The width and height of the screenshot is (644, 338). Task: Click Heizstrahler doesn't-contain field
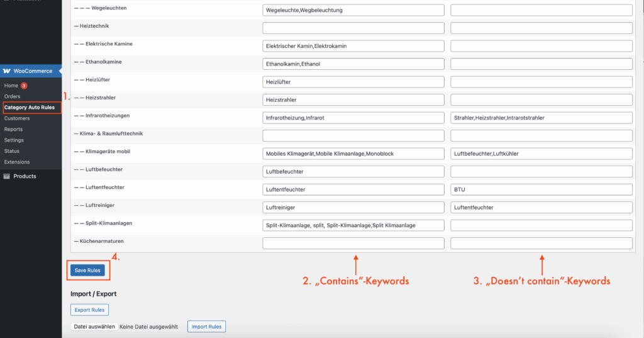pyautogui.click(x=541, y=100)
